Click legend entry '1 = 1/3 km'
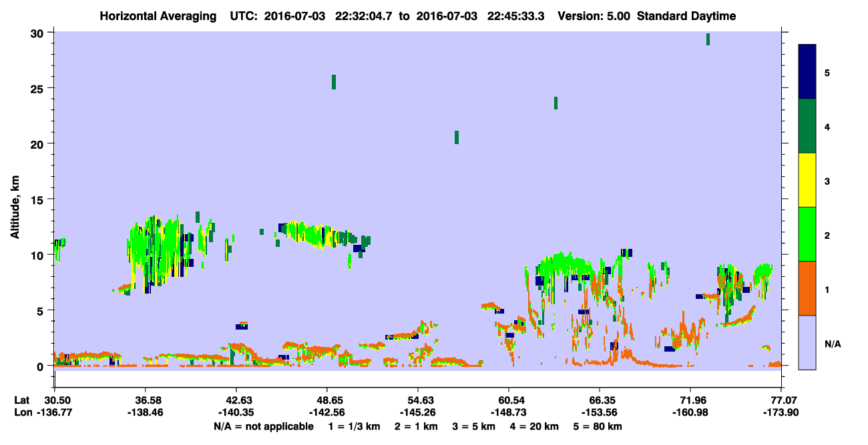The image size is (868, 445). coord(355,426)
